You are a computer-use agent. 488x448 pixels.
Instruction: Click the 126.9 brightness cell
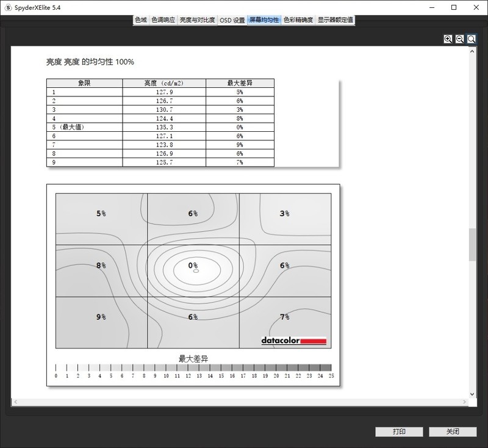[164, 153]
